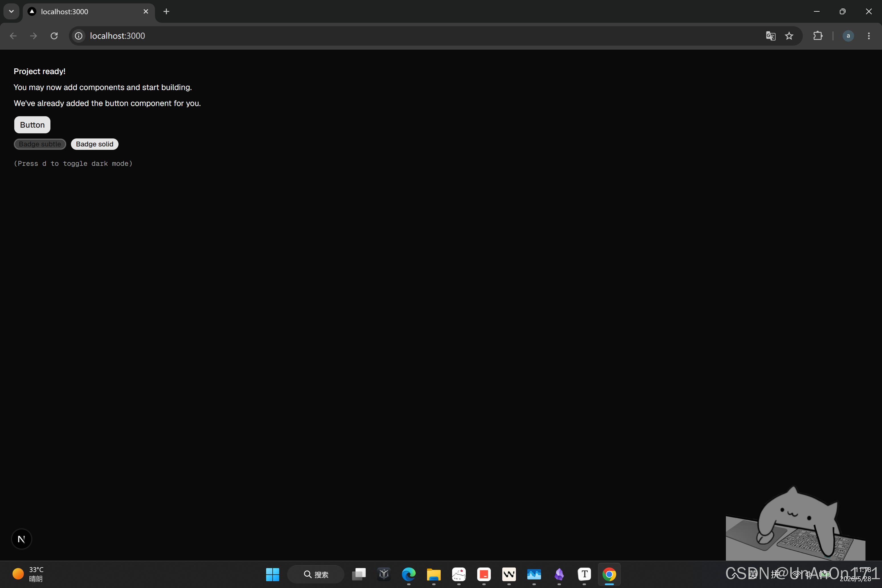882x588 pixels.
Task: Open the weather widget showing 33°C
Action: (x=28, y=574)
